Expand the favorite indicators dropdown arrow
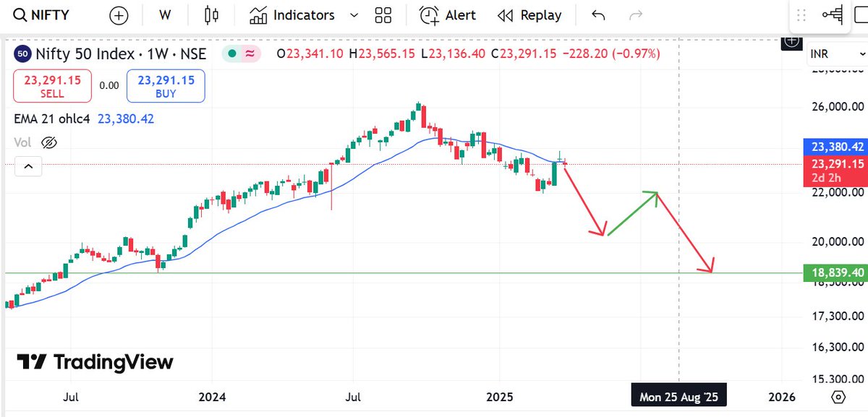Viewport: 868px width, 417px height. pos(354,15)
